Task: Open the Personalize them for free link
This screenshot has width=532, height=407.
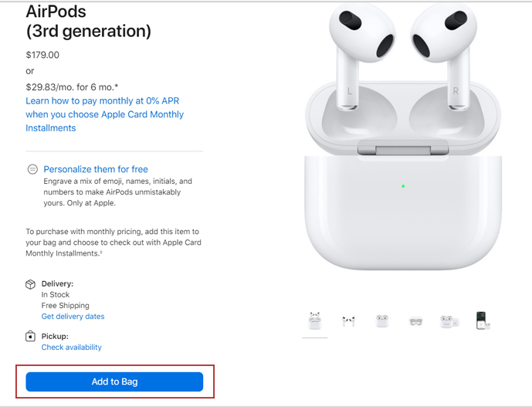Action: [x=96, y=169]
